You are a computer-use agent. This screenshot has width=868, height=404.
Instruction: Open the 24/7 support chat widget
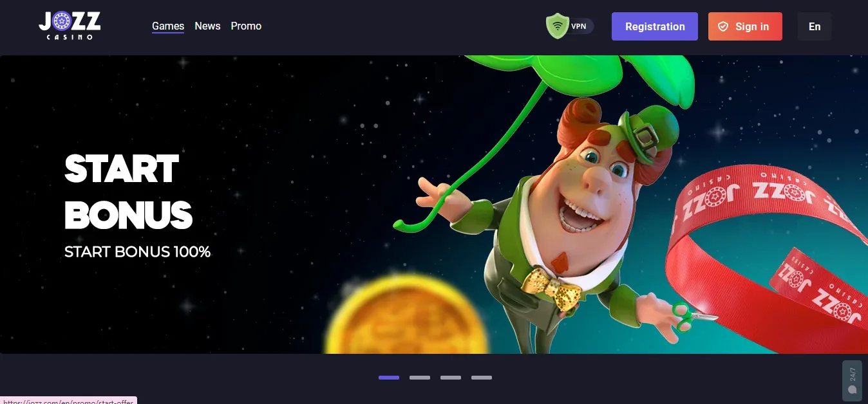click(852, 380)
